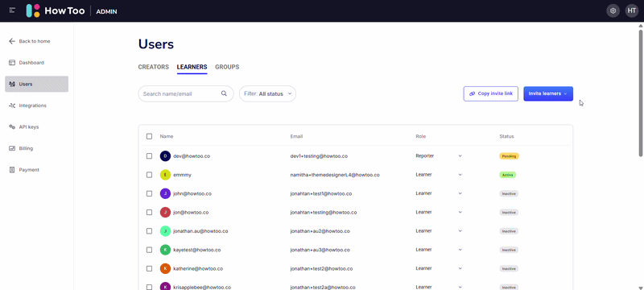Viewport: 644px width, 290px height.
Task: Open Payment page in sidebar
Action: coord(36,170)
